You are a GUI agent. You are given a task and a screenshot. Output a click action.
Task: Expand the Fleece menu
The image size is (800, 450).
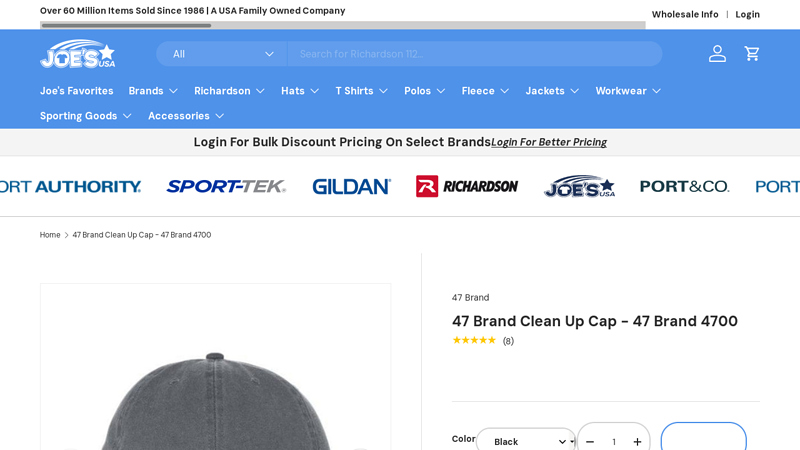tap(485, 91)
